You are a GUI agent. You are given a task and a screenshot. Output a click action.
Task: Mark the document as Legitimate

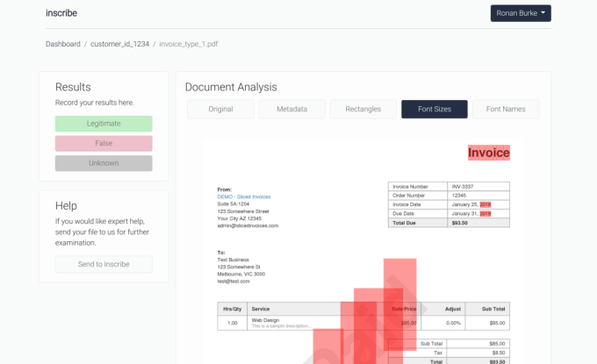point(104,124)
